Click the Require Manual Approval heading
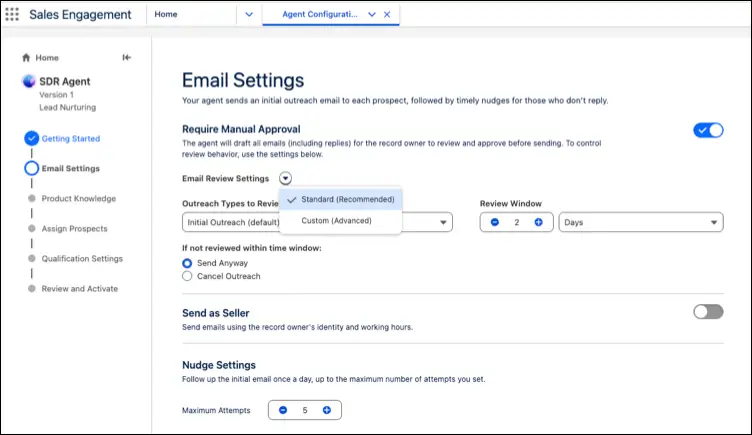Image resolution: width=752 pixels, height=435 pixels. (x=241, y=129)
